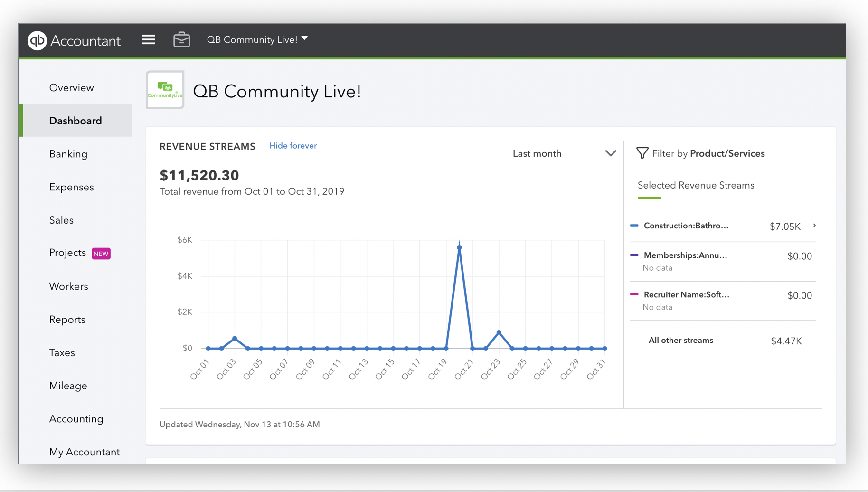
Task: Click the All other streams row
Action: point(723,341)
